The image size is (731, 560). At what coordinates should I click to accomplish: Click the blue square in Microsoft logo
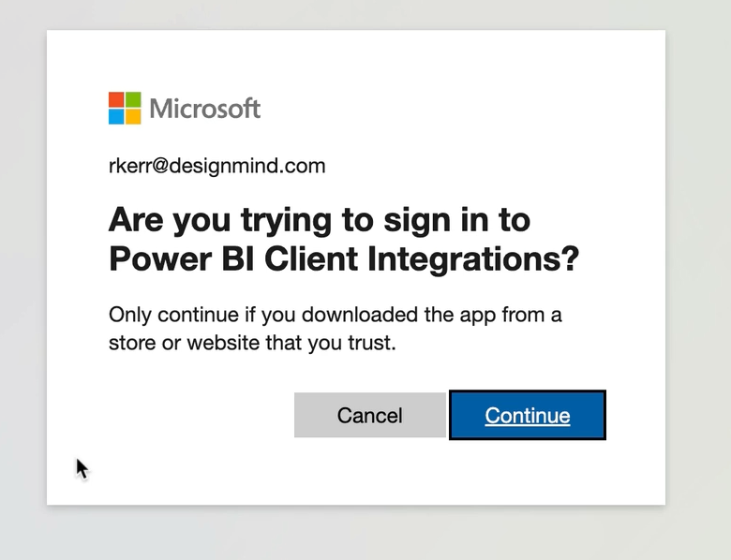[x=116, y=117]
